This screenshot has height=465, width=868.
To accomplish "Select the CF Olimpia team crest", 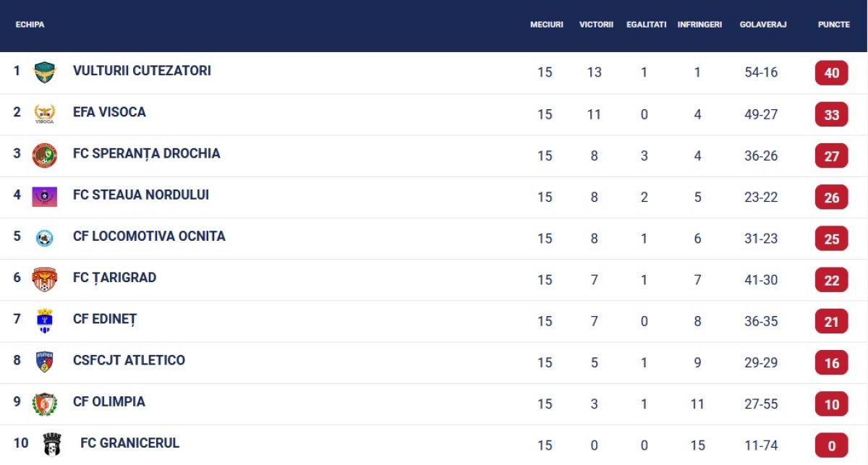I will coord(45,404).
